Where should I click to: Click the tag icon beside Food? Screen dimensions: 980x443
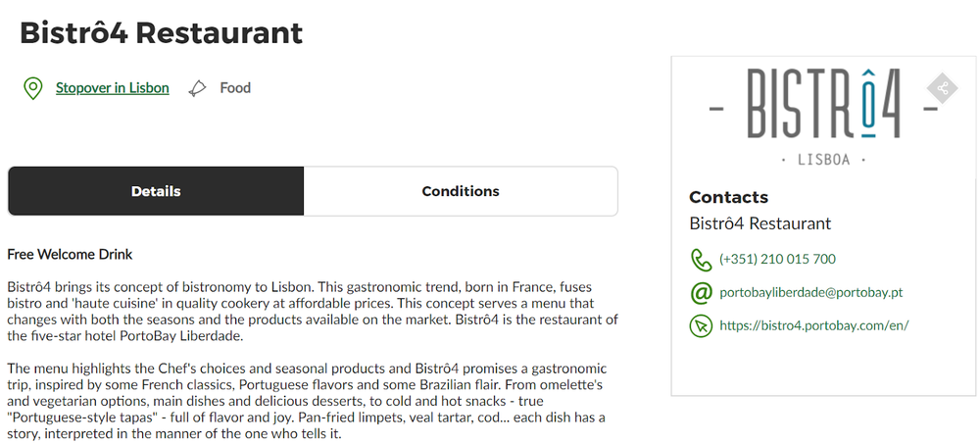point(197,88)
